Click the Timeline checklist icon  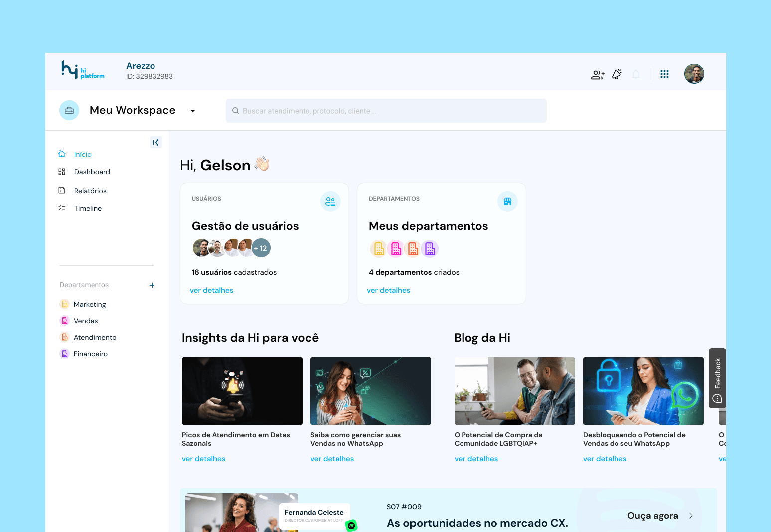[62, 208]
